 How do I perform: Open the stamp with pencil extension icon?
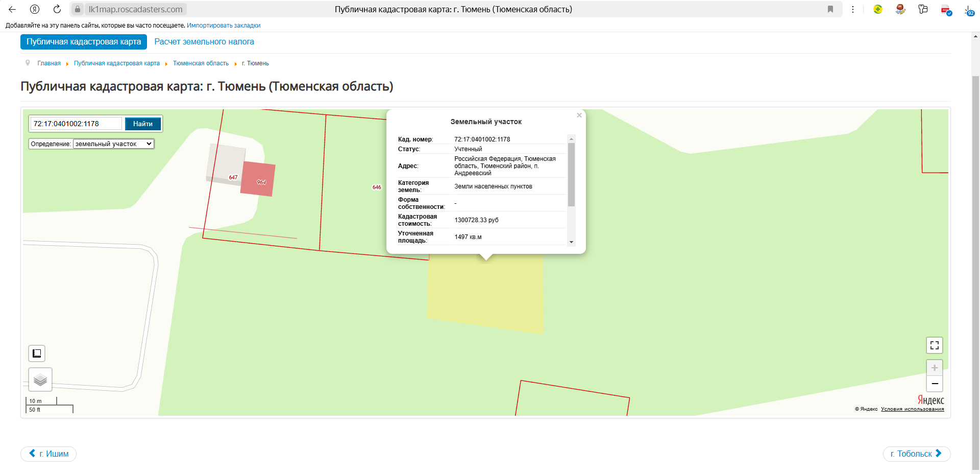click(900, 9)
